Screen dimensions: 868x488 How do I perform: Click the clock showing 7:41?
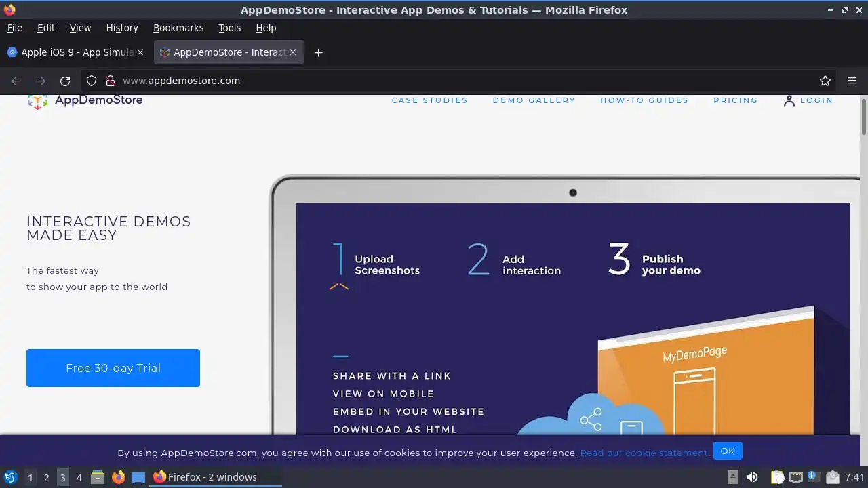[854, 477]
